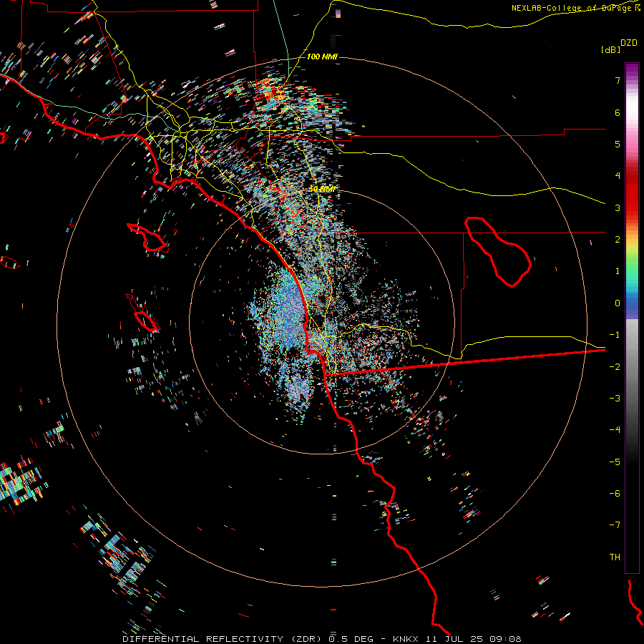Select the 4 dB value on the scale

click(x=618, y=176)
